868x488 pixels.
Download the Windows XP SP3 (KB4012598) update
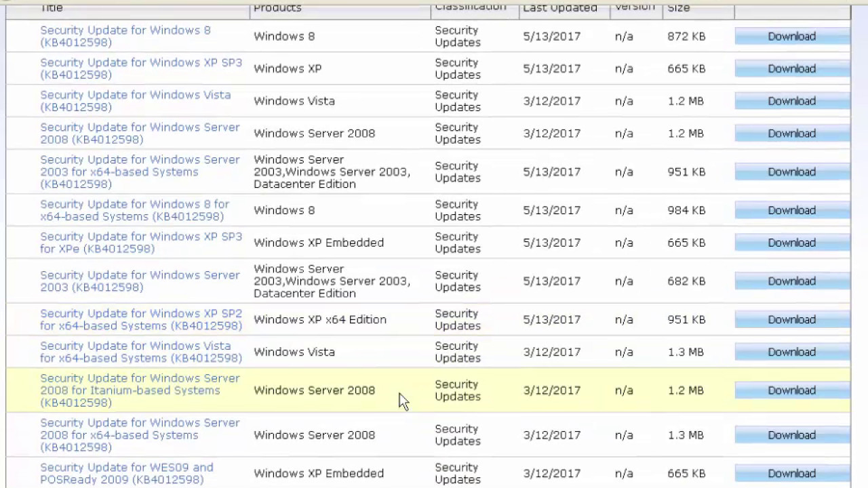(792, 68)
